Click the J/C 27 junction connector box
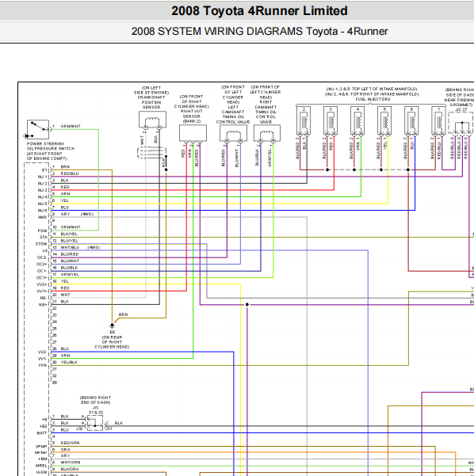The image size is (474, 476). pos(461,123)
